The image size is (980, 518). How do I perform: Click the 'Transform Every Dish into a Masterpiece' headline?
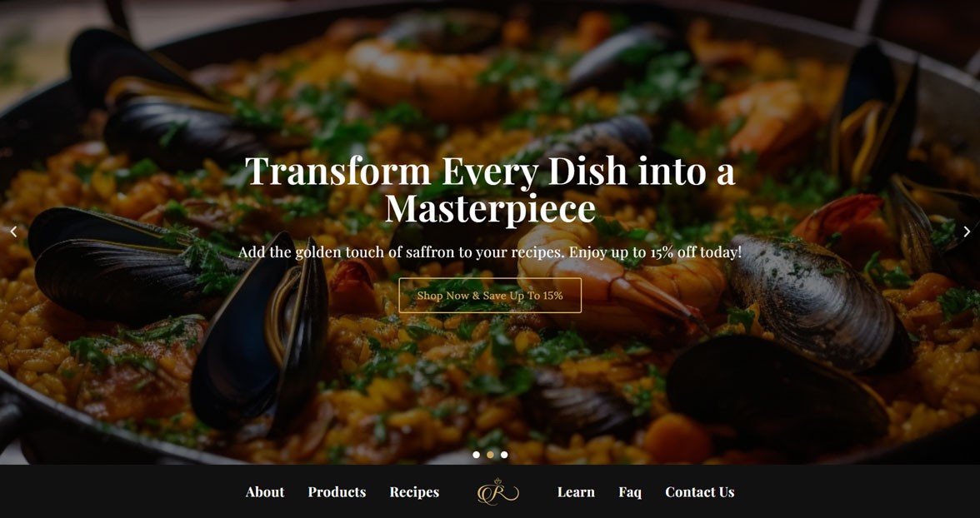click(x=490, y=189)
